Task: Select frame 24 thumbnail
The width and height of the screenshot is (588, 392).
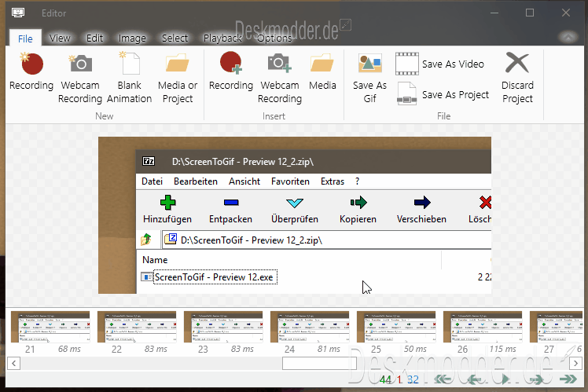Action: [x=310, y=327]
